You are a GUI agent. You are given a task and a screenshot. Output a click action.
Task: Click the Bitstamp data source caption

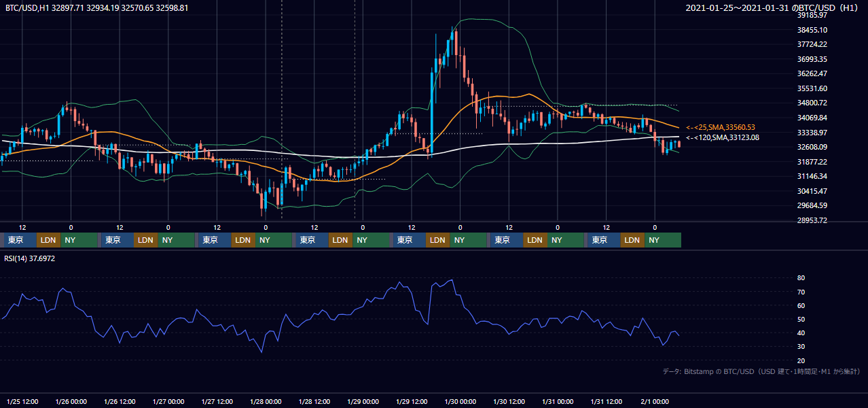click(x=761, y=371)
